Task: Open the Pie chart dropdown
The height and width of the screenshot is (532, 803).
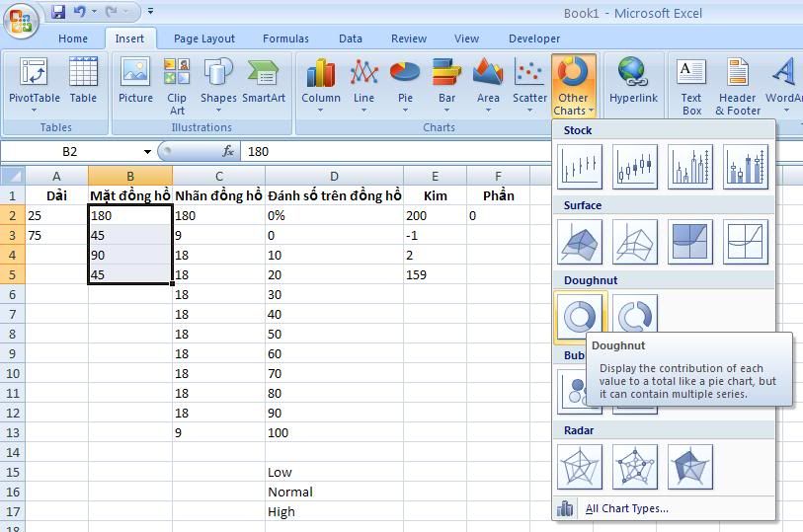Action: (x=405, y=86)
